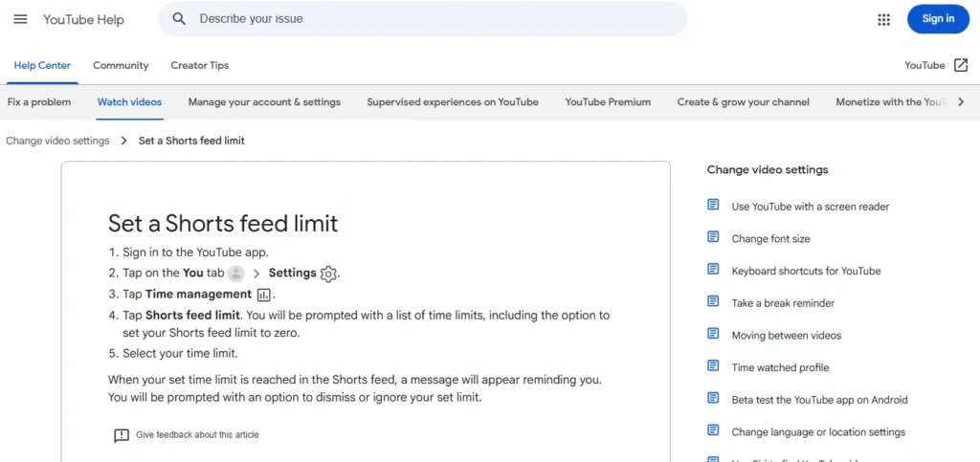Click step text Select your time limit
980x462 pixels.
[181, 353]
